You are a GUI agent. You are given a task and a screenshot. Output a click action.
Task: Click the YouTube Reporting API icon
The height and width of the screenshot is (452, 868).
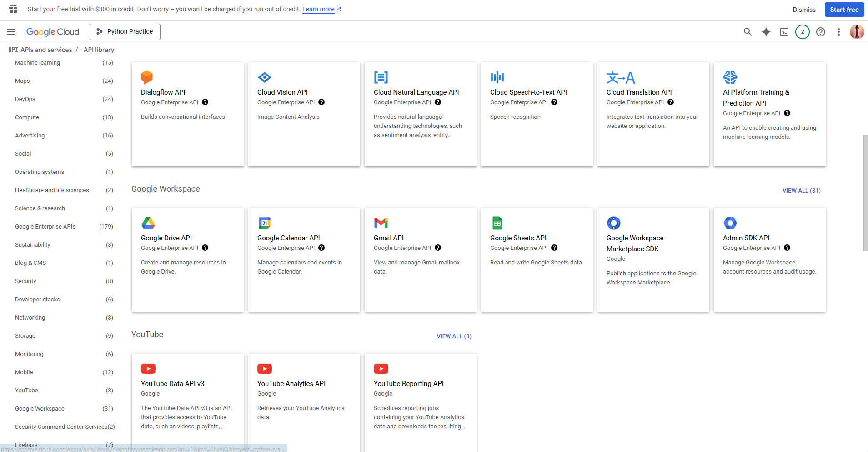381,369
